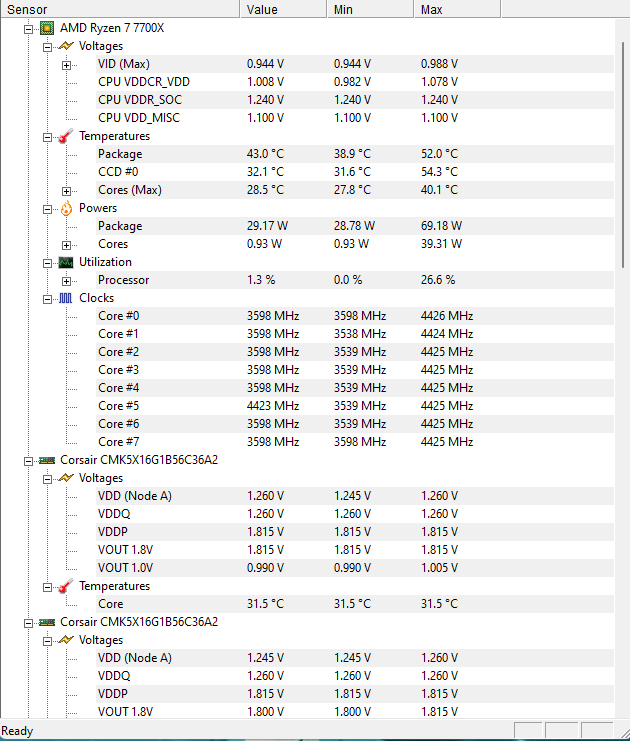Click the CPU Voltages lightning icon

tap(66, 46)
